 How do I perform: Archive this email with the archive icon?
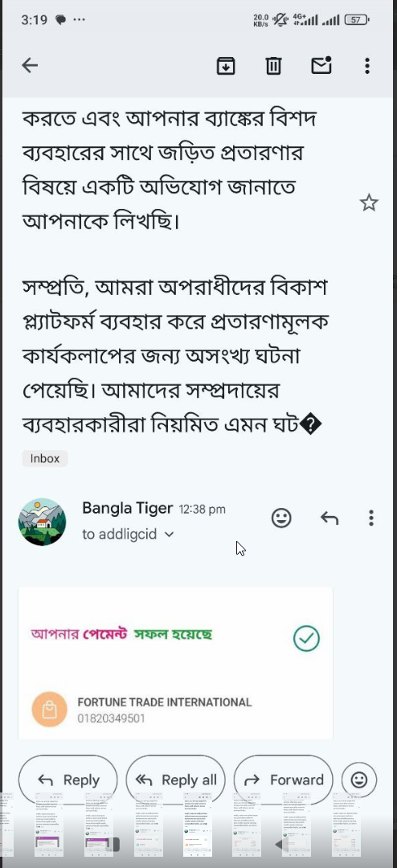tap(225, 66)
